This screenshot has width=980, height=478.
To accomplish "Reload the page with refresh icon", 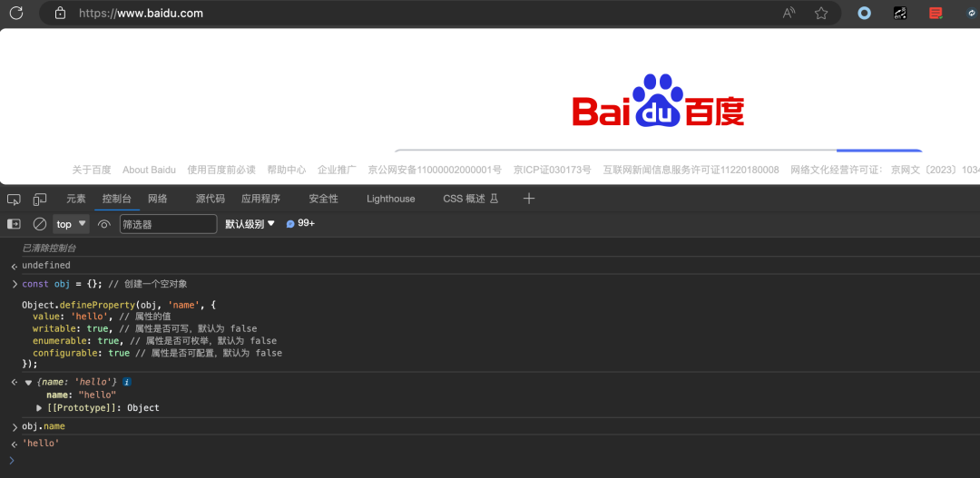I will [16, 13].
